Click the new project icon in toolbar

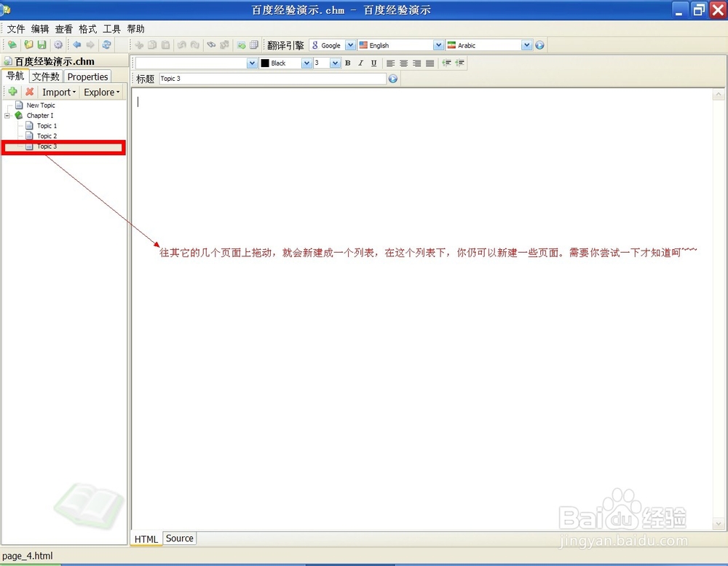12,45
